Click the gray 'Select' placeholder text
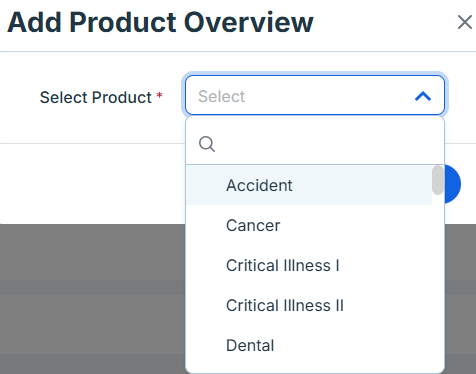The height and width of the screenshot is (374, 476). click(222, 96)
